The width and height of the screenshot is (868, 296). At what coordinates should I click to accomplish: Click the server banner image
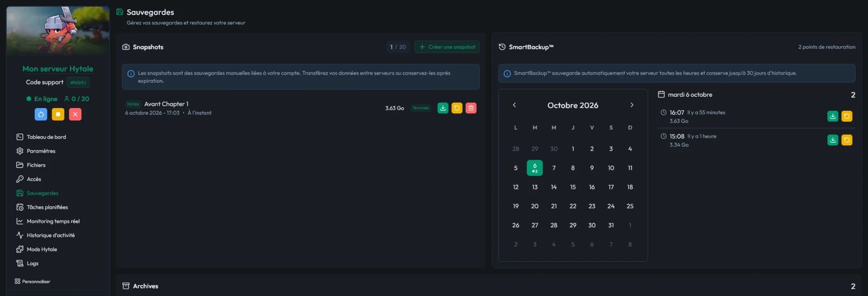pos(58,31)
